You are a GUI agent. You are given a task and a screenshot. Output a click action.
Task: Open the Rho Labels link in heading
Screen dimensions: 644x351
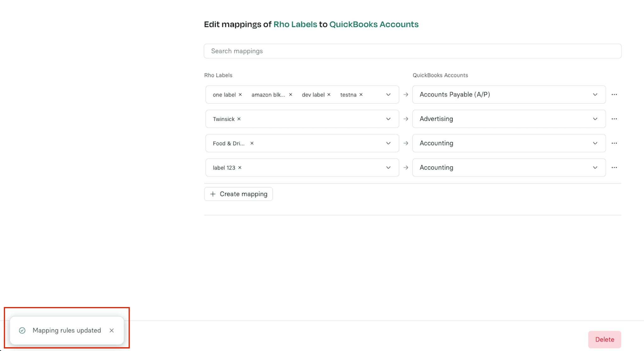(x=295, y=24)
